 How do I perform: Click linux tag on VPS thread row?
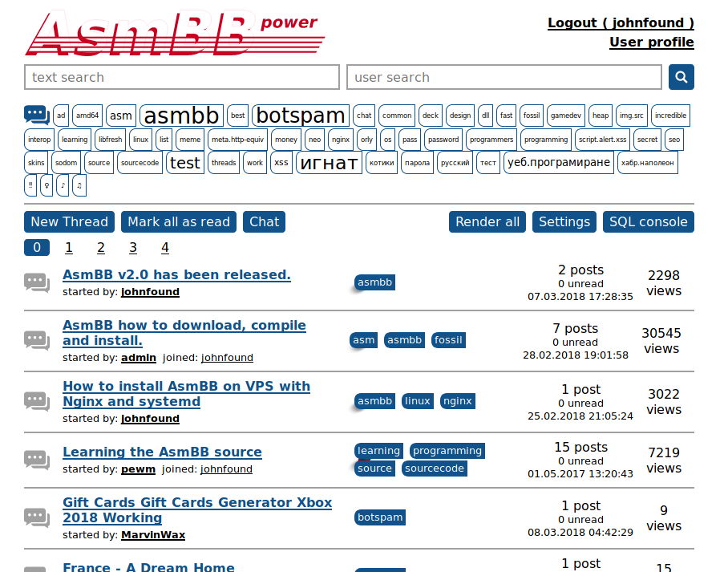coord(418,401)
